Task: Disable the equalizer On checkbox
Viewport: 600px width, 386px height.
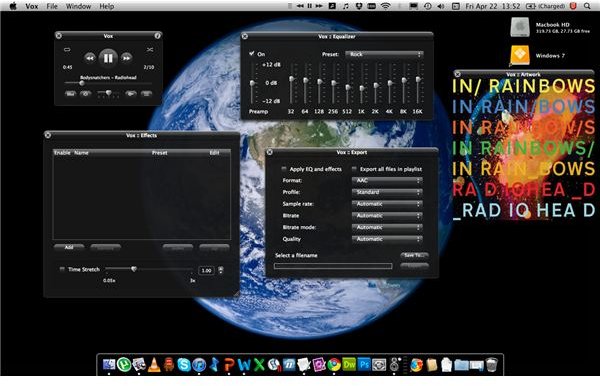Action: pos(251,54)
